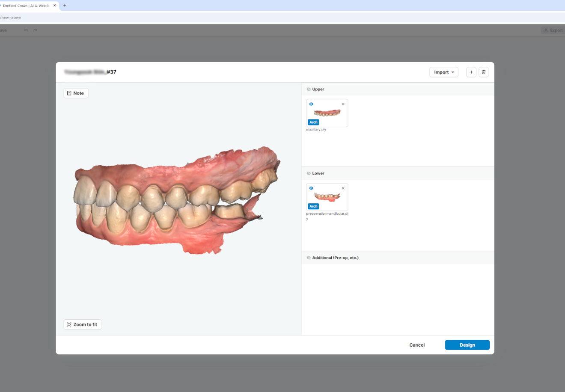This screenshot has width=565, height=392.
Task: Undo the last action
Action: point(25,30)
